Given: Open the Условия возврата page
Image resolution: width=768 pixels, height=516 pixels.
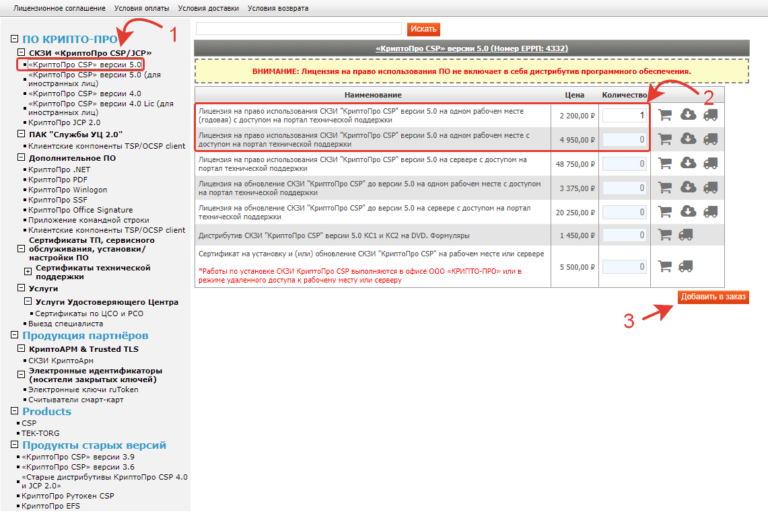Looking at the screenshot, I should (278, 8).
